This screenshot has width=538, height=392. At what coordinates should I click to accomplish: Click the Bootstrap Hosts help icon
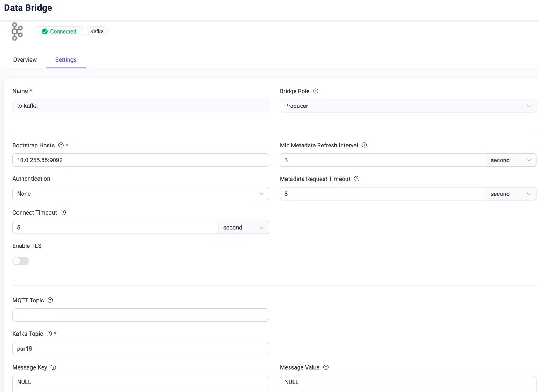[61, 145]
